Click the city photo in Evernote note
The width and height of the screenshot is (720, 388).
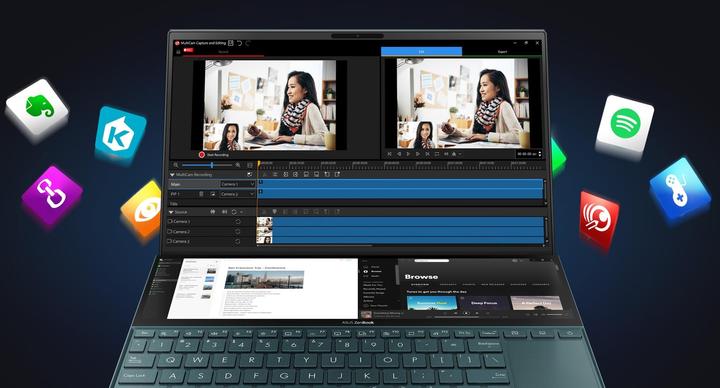tap(264, 280)
